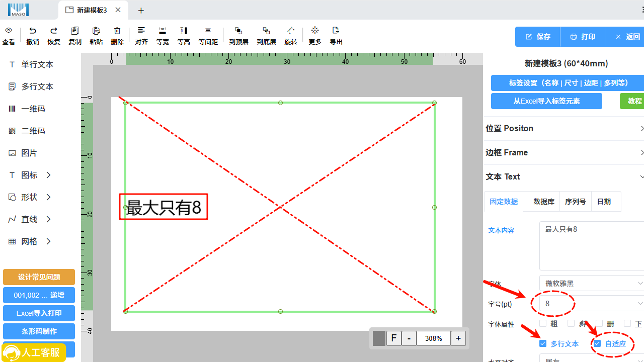Image resolution: width=644 pixels, height=362 pixels.
Task: Expand the 直线 line submenu
Action: [49, 219]
